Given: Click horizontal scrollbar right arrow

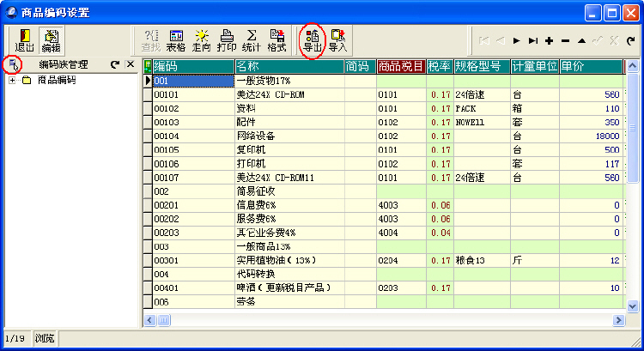Looking at the screenshot, I should [618, 320].
